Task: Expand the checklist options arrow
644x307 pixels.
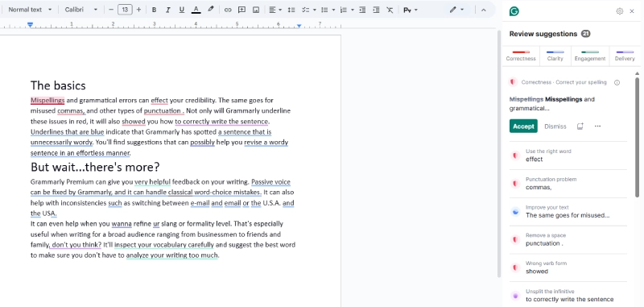Action: click(x=315, y=10)
